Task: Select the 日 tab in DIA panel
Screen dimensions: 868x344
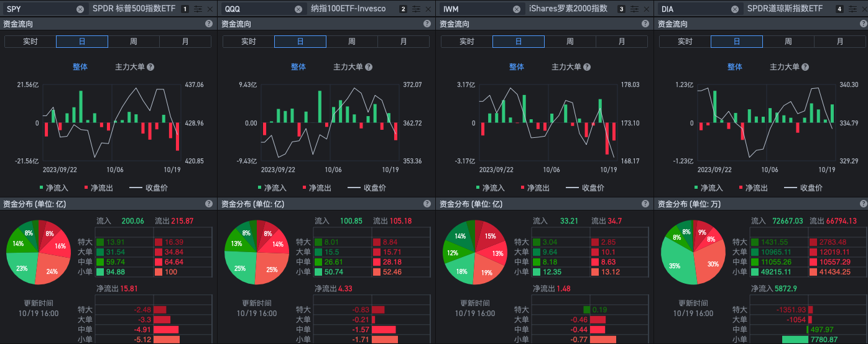Action: click(x=737, y=42)
